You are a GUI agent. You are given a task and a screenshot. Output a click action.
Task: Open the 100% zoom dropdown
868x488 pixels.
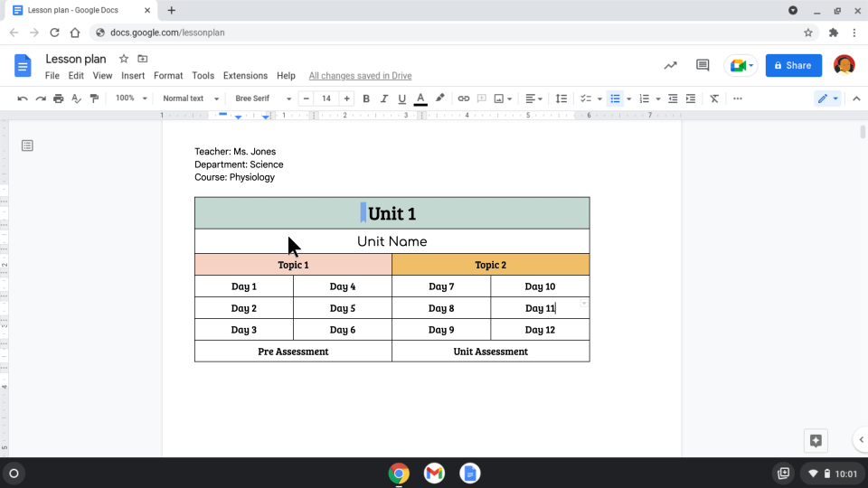click(x=129, y=99)
